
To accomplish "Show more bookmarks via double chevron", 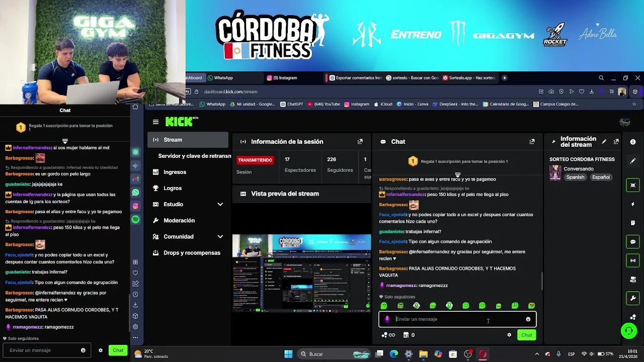I will pyautogui.click(x=634, y=105).
